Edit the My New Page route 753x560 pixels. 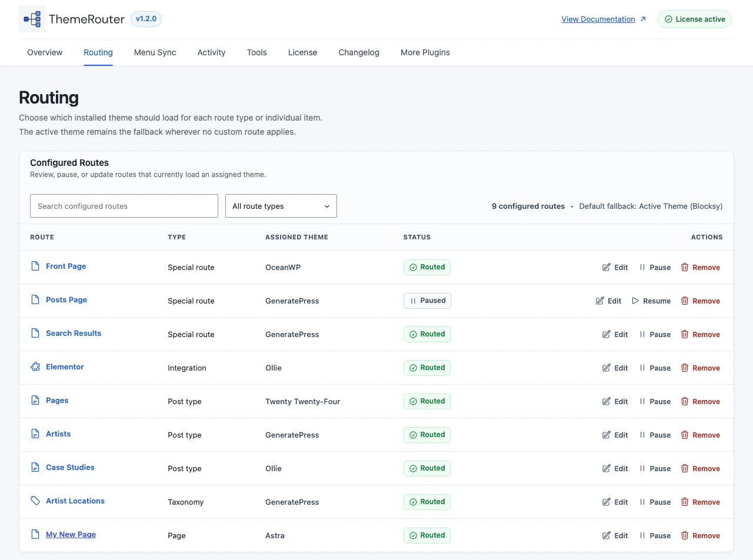[615, 536]
